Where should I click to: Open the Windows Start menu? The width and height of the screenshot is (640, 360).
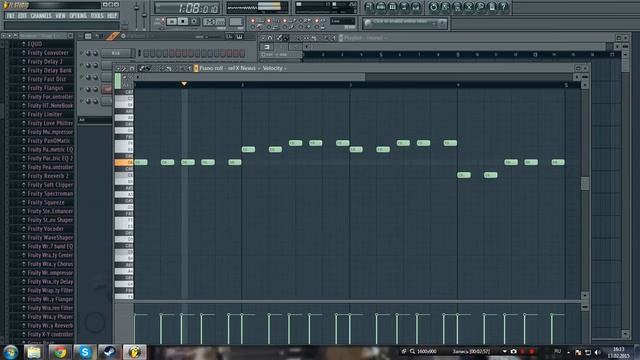[x=10, y=352]
